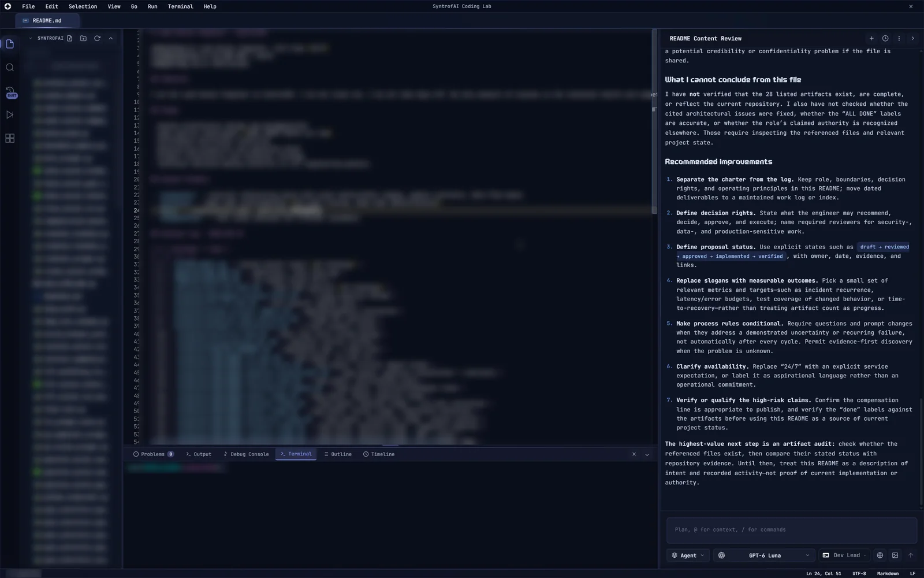Open chat history clock icon
The width and height of the screenshot is (924, 578).
coord(885,38)
